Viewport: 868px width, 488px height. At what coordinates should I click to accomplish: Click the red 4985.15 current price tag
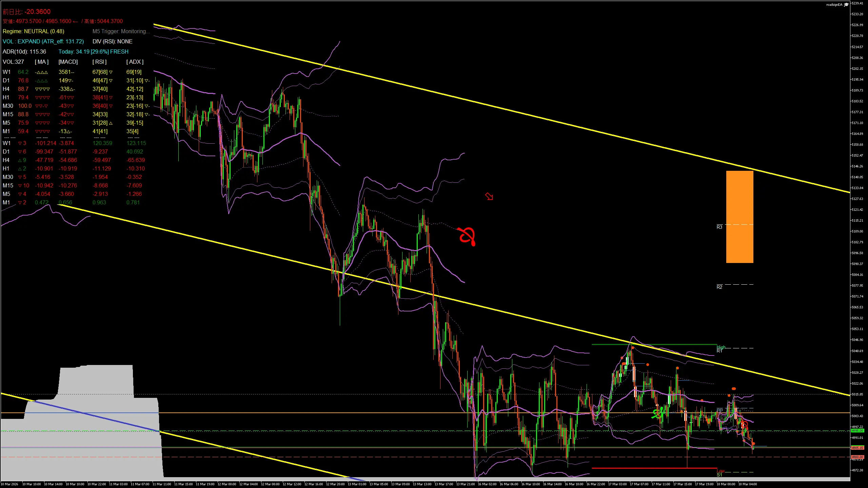(x=857, y=448)
